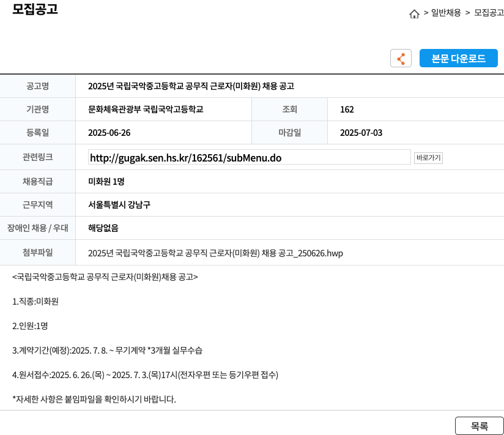Click the 3.계약기간(예정) line
Image resolution: width=504 pixels, height=435 pixels.
[x=108, y=350]
